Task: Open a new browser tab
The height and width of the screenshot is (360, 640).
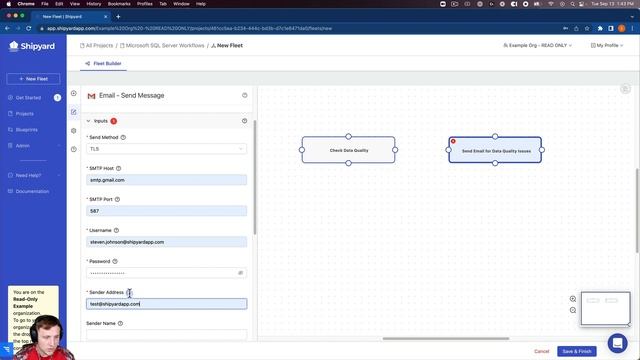Action: 118,17
